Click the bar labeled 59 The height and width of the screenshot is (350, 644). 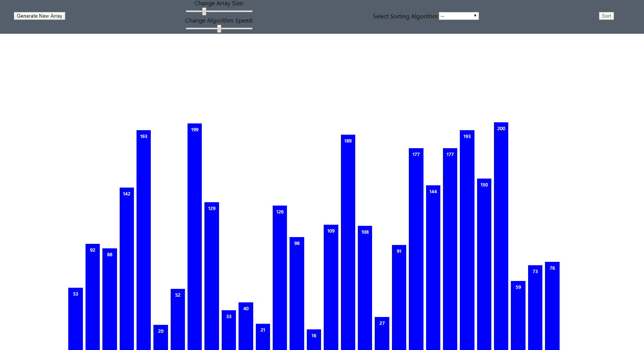tap(518, 315)
